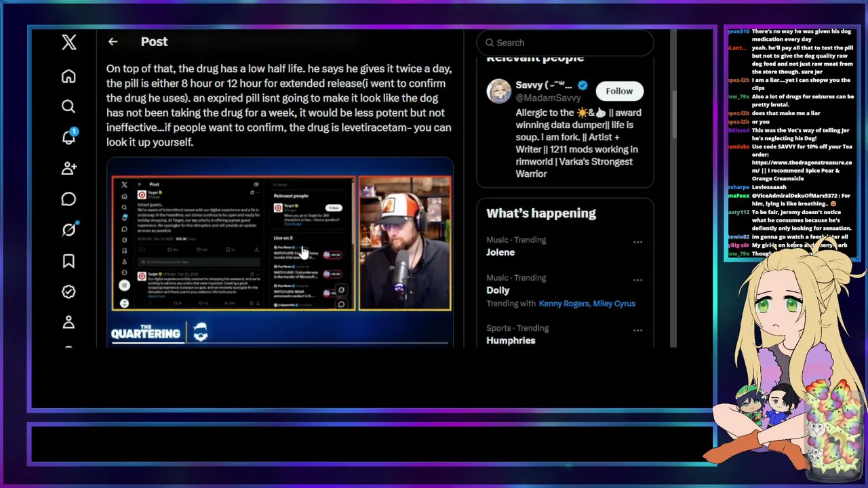This screenshot has height=488, width=868.
Task: Open more options for the Jolene trend
Action: tap(637, 242)
